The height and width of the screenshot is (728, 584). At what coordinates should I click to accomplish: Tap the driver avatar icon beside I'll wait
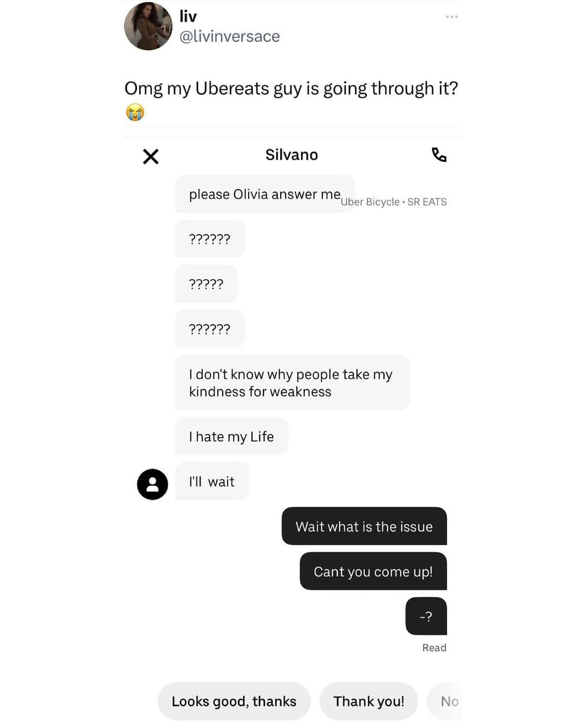152,484
